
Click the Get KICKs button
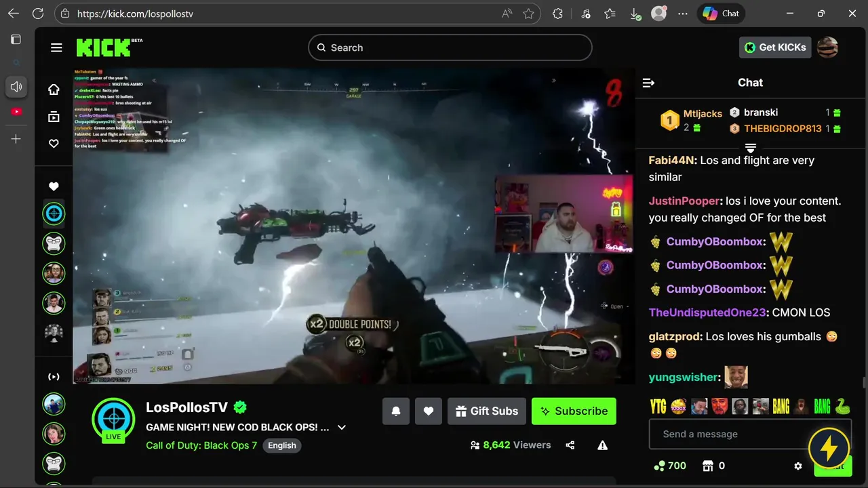click(x=775, y=47)
